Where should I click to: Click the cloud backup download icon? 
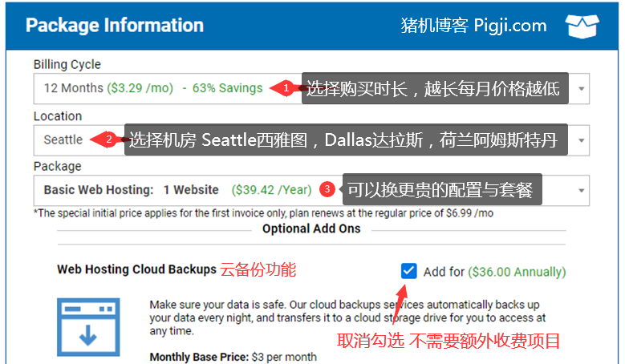87,327
